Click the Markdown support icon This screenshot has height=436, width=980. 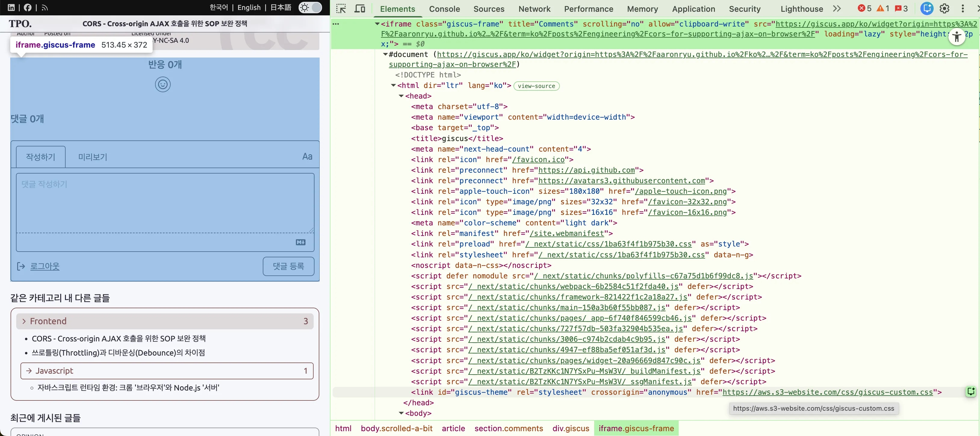click(301, 242)
